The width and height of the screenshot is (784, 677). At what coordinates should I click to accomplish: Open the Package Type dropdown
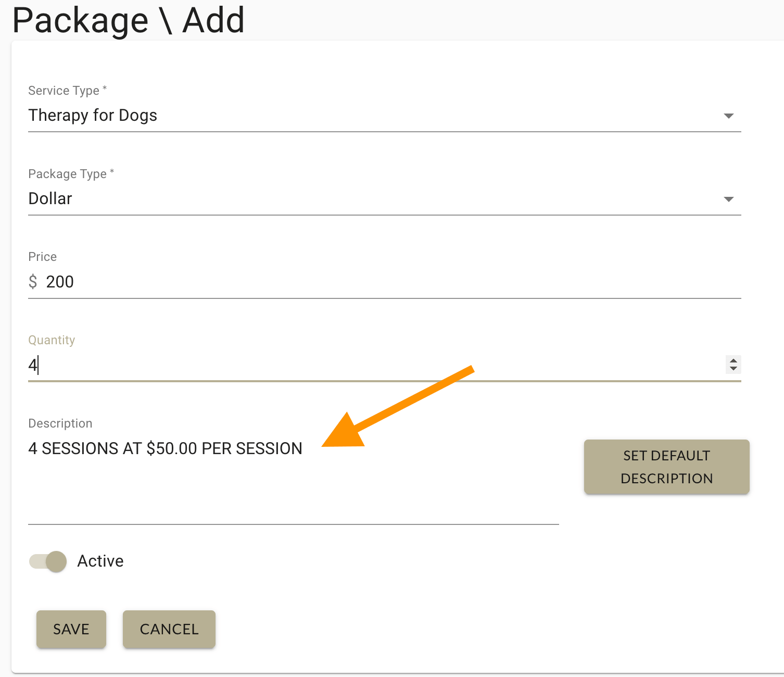(x=364, y=198)
